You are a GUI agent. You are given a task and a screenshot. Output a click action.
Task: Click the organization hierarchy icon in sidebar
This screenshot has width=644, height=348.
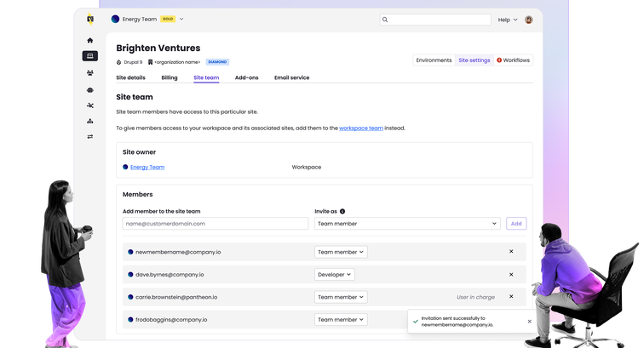pyautogui.click(x=90, y=121)
